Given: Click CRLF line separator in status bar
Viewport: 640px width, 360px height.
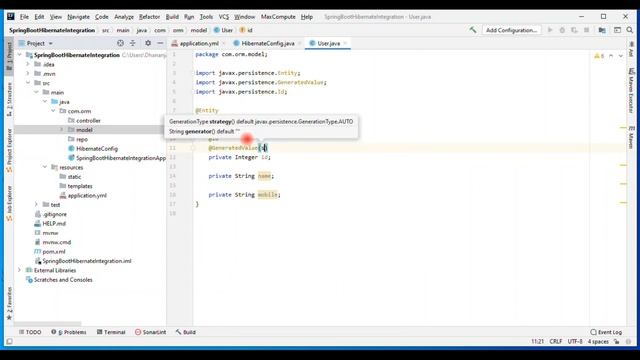Looking at the screenshot, I should [556, 341].
